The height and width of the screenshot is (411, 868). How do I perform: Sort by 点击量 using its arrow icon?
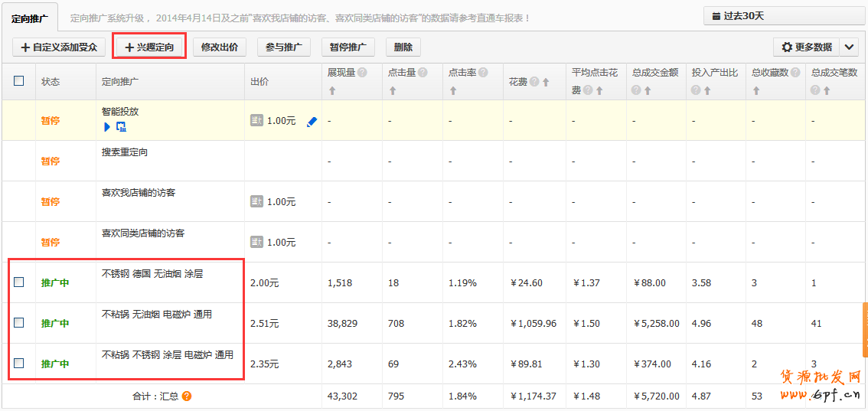(x=393, y=90)
